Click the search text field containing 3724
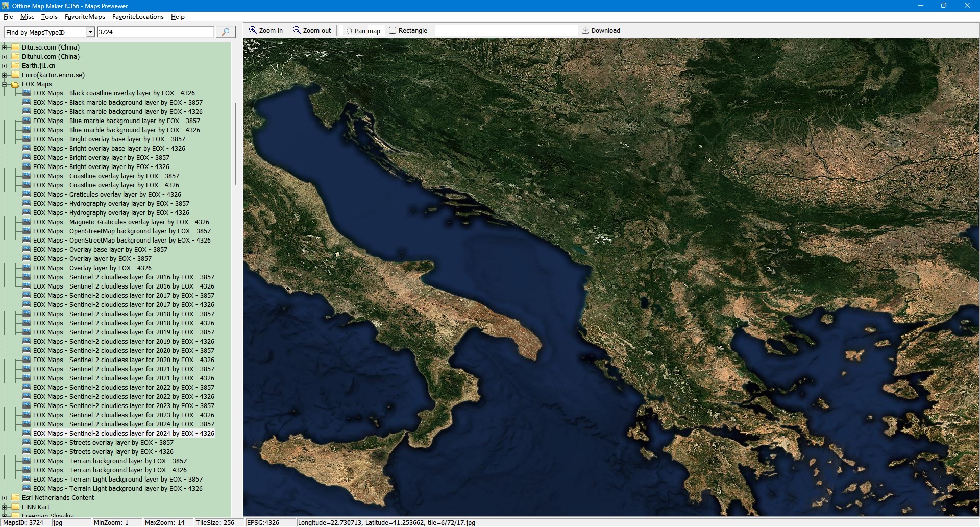 [155, 32]
